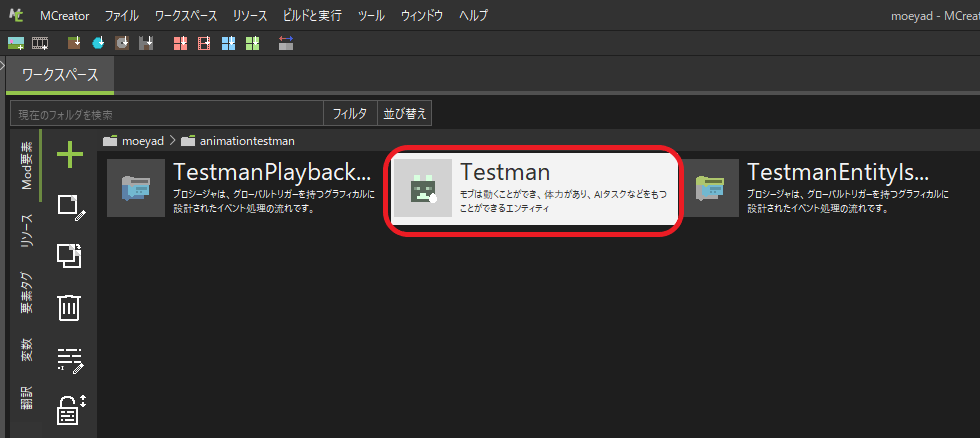This screenshot has height=438, width=980.
Task: Open the MCreator menu
Action: click(x=64, y=16)
